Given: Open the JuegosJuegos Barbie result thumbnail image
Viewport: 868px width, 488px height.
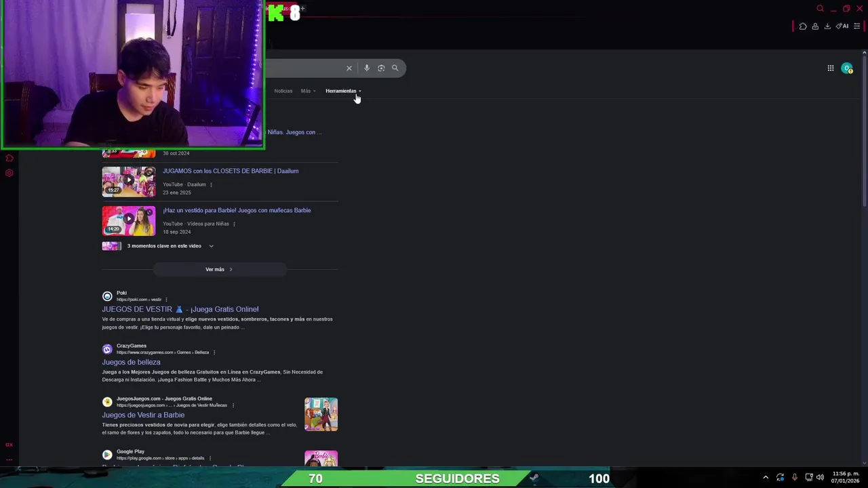Looking at the screenshot, I should click(x=321, y=414).
